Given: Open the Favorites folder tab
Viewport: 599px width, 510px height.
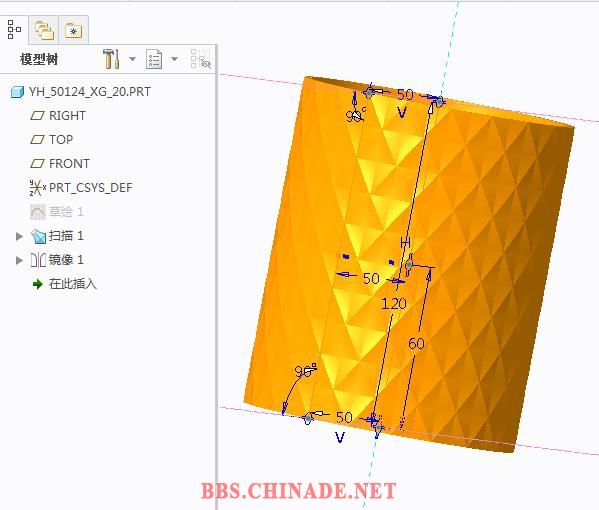Looking at the screenshot, I should 74,30.
